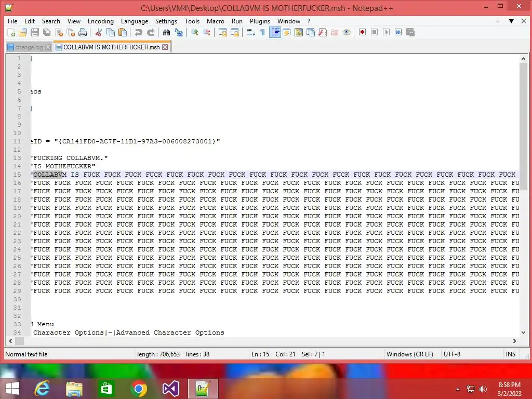Toggle the Function List panel
The height and width of the screenshot is (399, 532).
tap(323, 32)
